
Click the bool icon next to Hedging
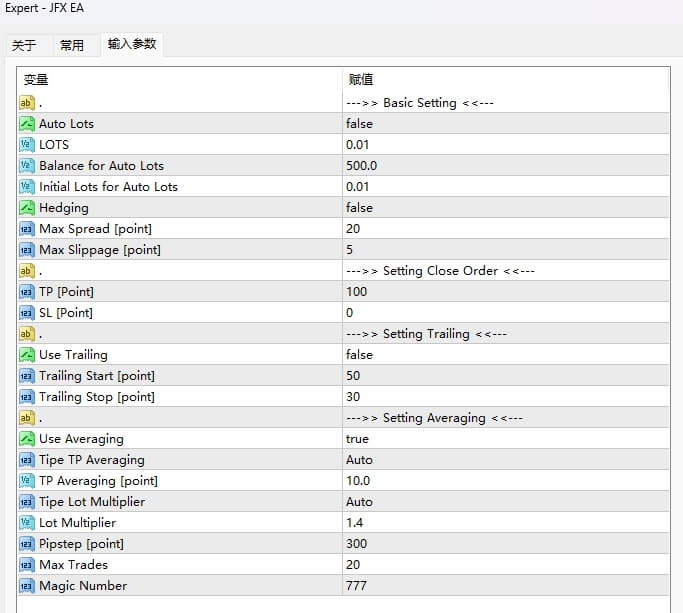[27, 208]
